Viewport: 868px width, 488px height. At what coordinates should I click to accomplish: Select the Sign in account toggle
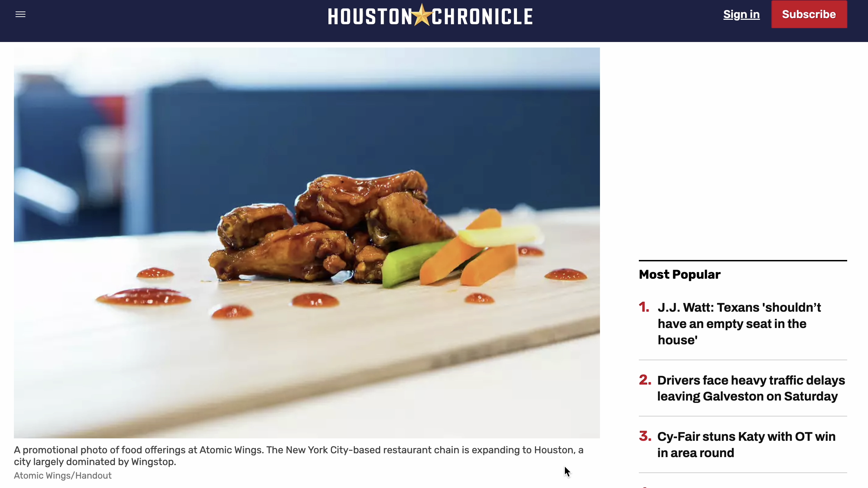(742, 14)
